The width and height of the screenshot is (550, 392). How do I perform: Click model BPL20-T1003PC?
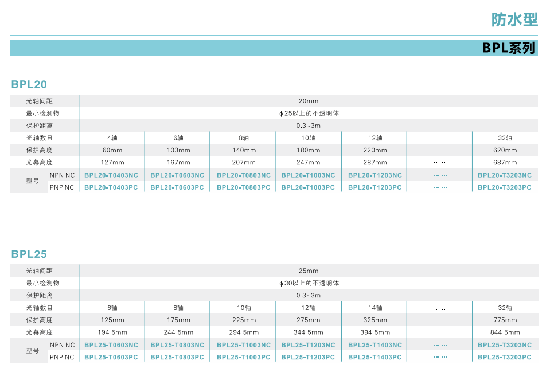[x=308, y=187]
